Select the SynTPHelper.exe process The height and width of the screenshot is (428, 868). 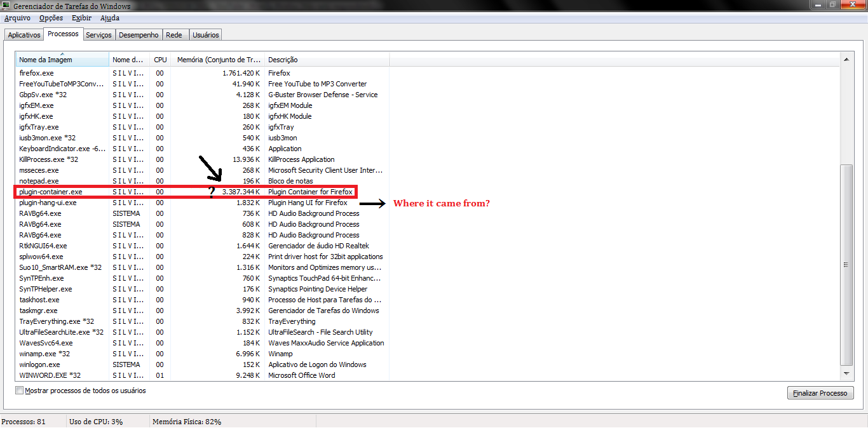click(203, 289)
